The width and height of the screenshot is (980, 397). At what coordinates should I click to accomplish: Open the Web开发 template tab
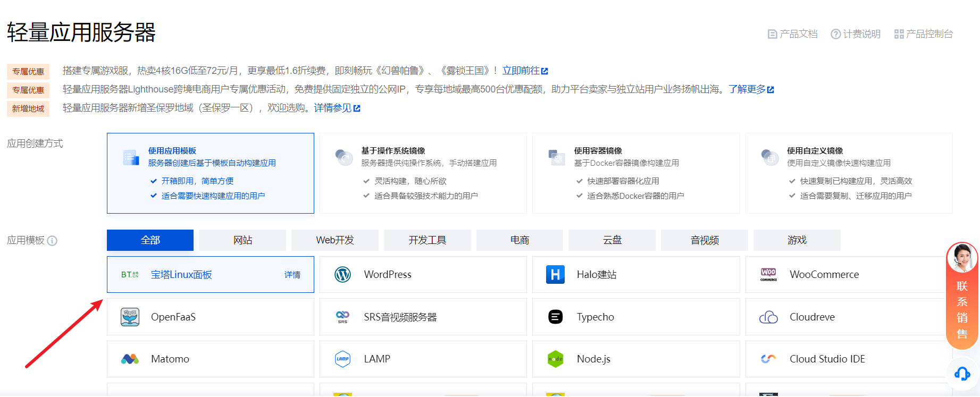pyautogui.click(x=335, y=240)
